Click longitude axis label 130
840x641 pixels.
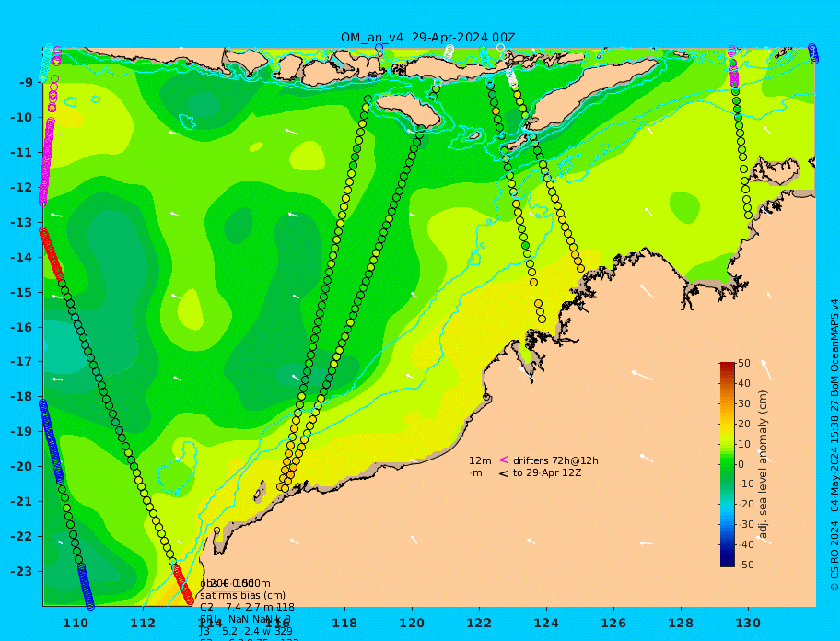[749, 624]
